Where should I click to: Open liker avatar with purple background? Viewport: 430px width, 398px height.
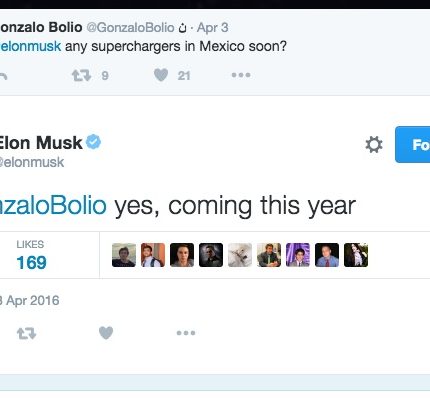click(298, 255)
